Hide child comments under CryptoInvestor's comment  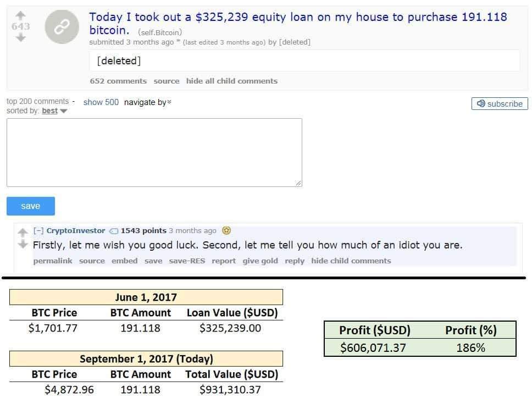tap(351, 261)
